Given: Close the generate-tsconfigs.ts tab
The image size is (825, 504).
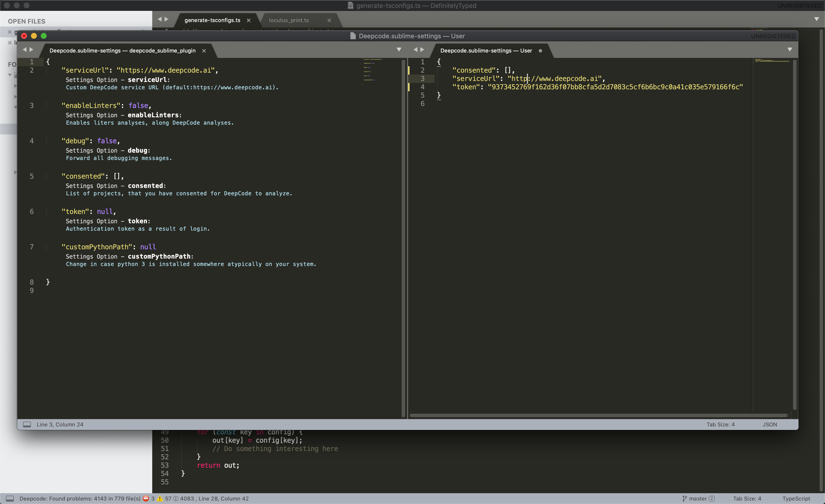Looking at the screenshot, I should [x=249, y=20].
